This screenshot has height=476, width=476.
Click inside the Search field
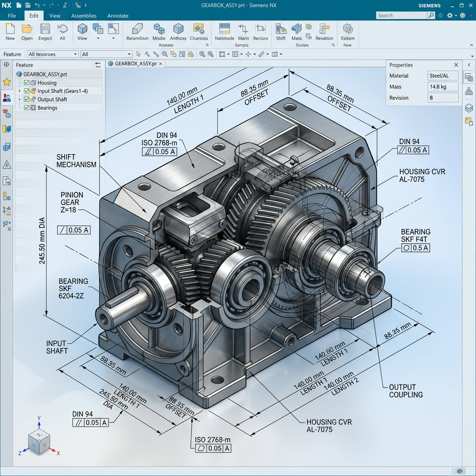pyautogui.click(x=401, y=15)
